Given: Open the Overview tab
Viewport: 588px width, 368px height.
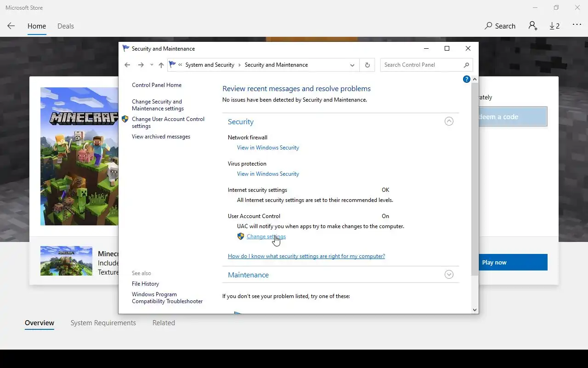Looking at the screenshot, I should (40, 323).
